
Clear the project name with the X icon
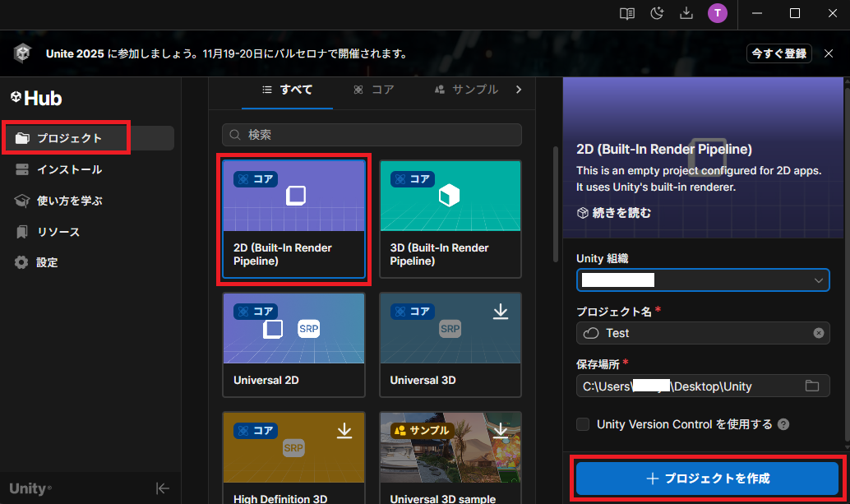819,333
